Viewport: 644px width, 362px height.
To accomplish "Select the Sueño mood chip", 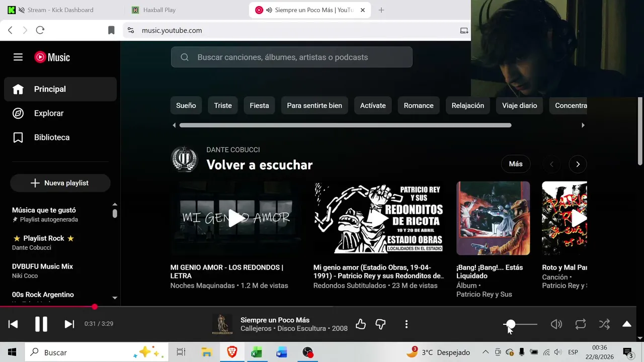I will pyautogui.click(x=186, y=106).
